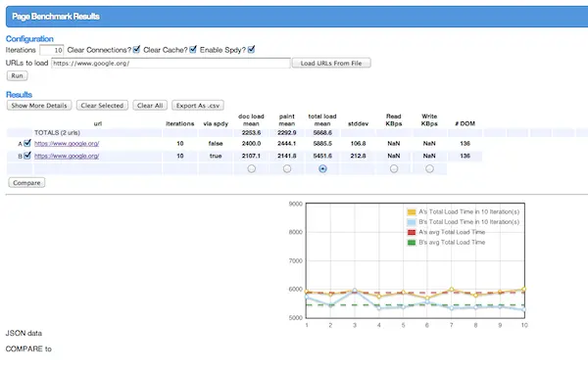This screenshot has width=588, height=369.
Task: Click the paint mean column header
Action: pyautogui.click(x=287, y=119)
